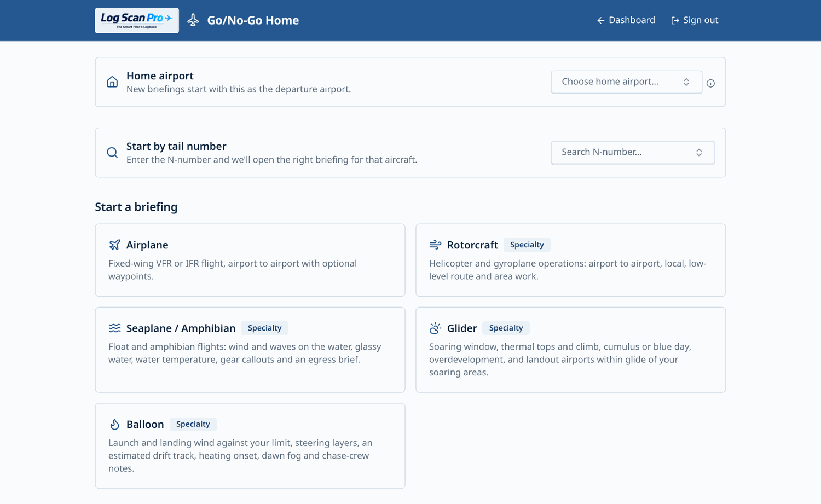Start a Balloon briefing

[250, 446]
